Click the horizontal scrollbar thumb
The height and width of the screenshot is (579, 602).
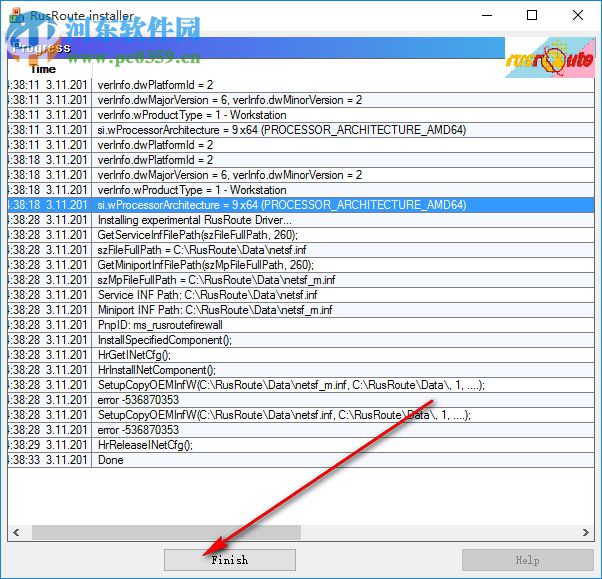point(166,533)
